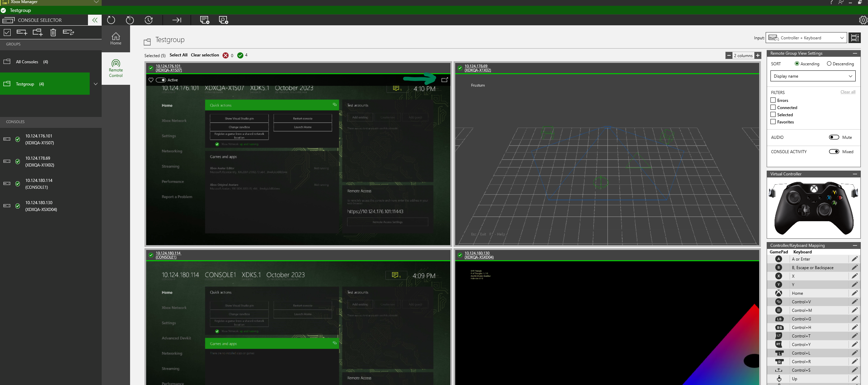Open the 10.124.178.69 (XDXQA-X1X02) tile link
Screen dimensions: 868x385
(x=477, y=68)
